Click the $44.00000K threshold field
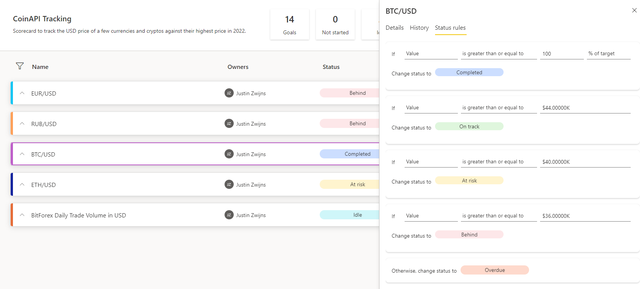 click(585, 108)
